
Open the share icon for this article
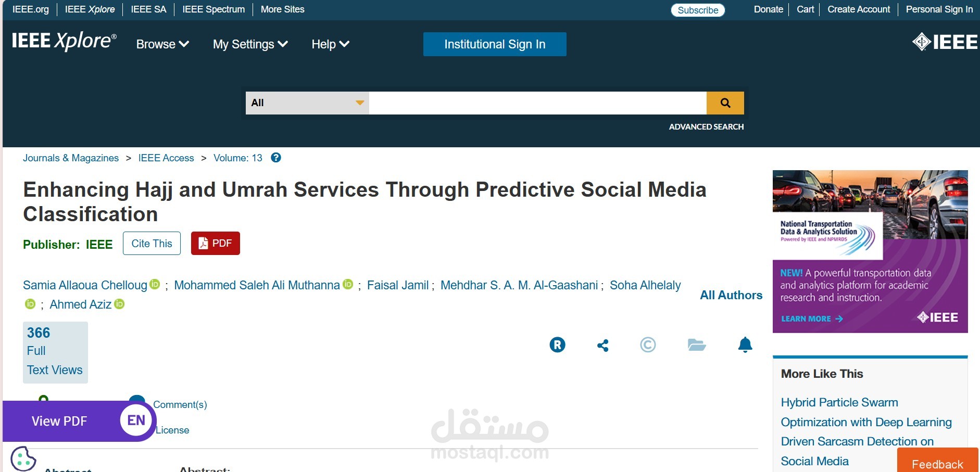(603, 345)
